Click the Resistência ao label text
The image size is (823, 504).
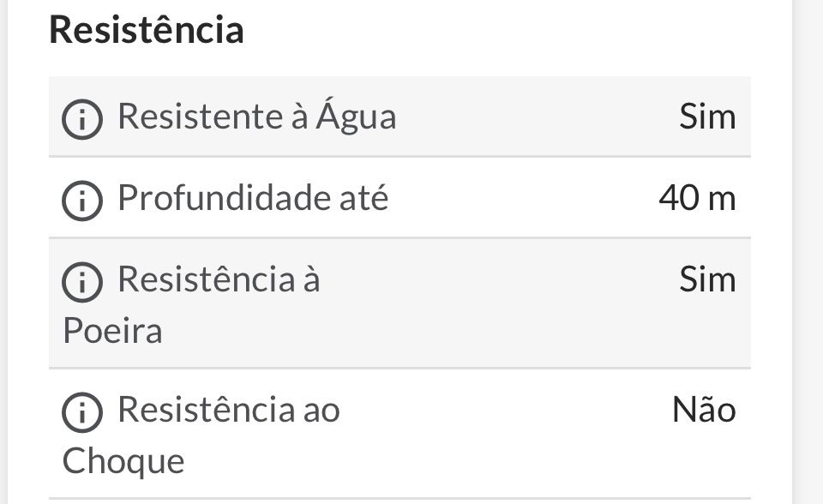(x=229, y=411)
